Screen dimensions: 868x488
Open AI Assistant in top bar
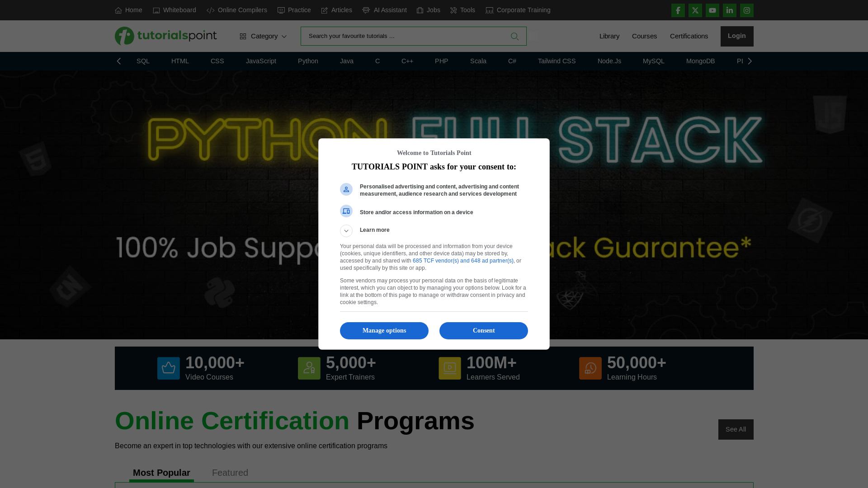point(385,10)
